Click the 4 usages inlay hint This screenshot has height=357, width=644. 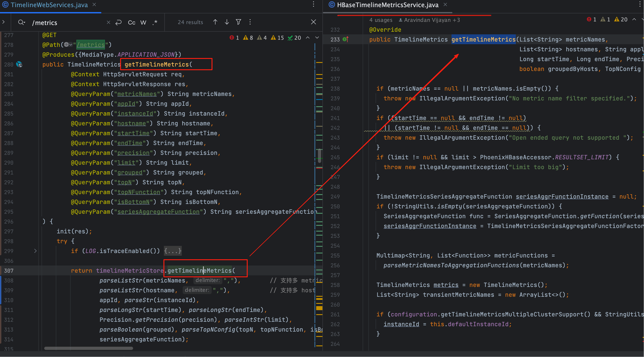coord(381,20)
